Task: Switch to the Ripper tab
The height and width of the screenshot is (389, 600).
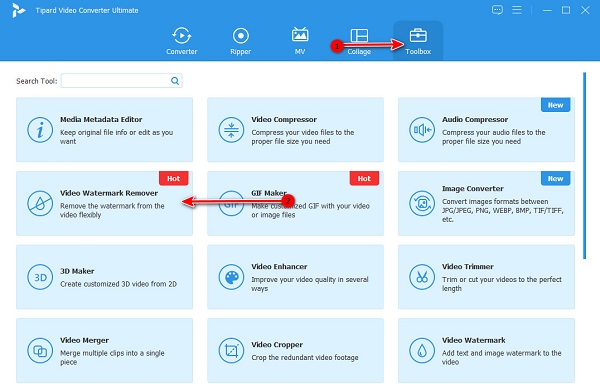Action: 240,41
